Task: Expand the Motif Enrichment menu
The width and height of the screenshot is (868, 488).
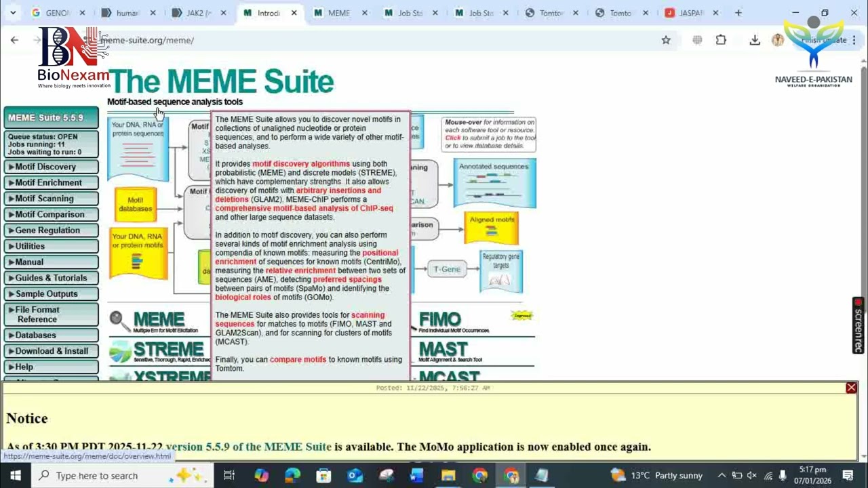Action: (52, 182)
